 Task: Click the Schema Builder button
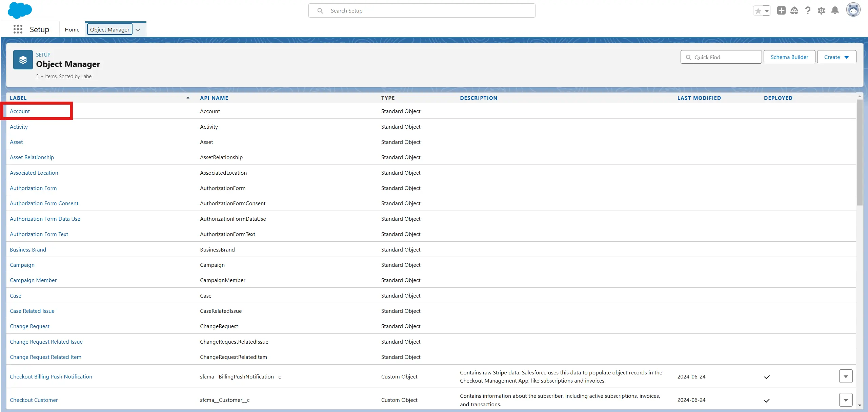click(789, 57)
